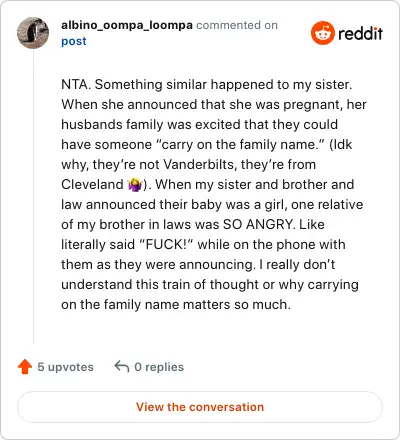
Task: Click the word "Cleveland" in the comment
Action: (92, 184)
